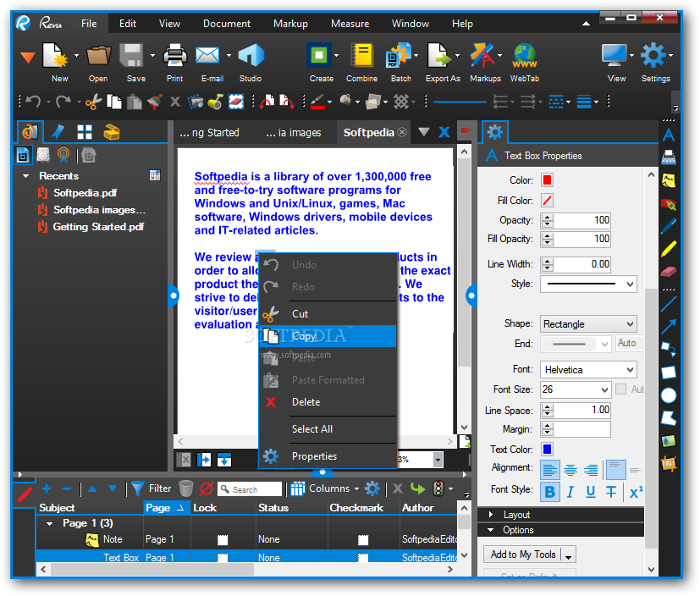Choose Delete from the context menu
The image size is (700, 596).
(x=328, y=402)
